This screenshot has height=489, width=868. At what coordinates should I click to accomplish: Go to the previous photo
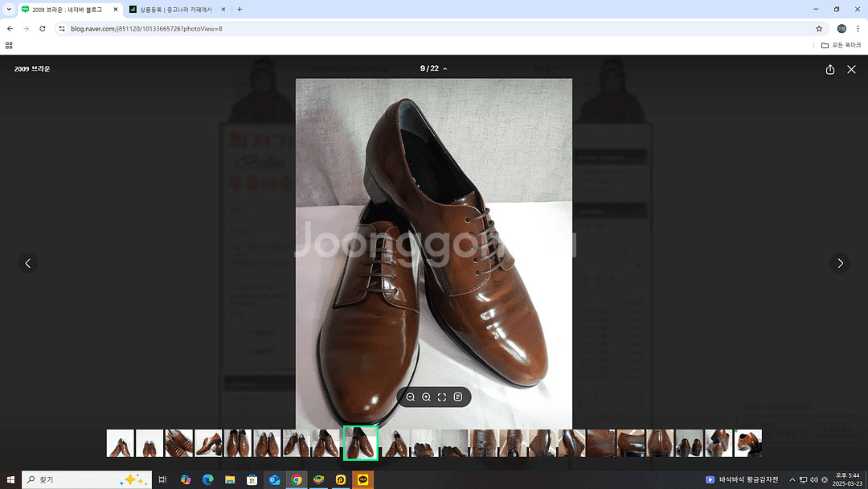tap(28, 263)
